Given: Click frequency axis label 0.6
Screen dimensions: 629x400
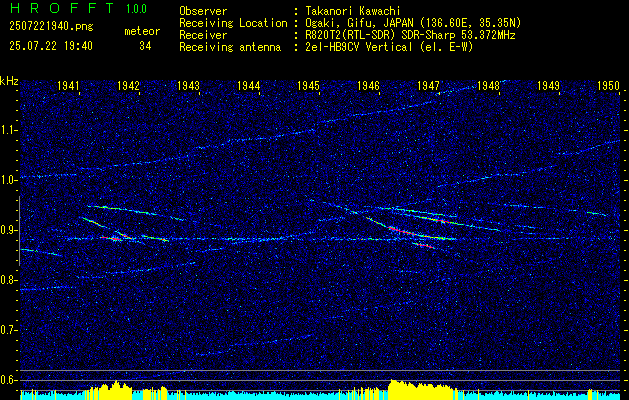Looking at the screenshot, I should point(8,380).
